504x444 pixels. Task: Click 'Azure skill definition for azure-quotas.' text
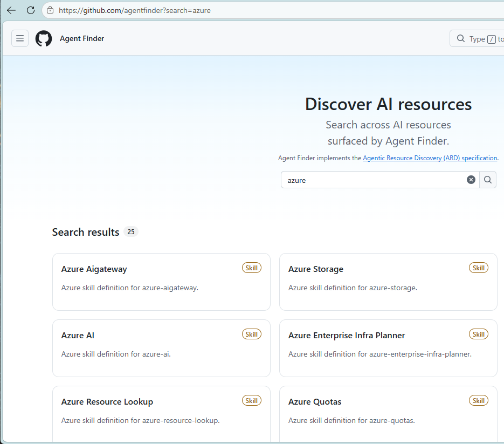[x=351, y=420]
